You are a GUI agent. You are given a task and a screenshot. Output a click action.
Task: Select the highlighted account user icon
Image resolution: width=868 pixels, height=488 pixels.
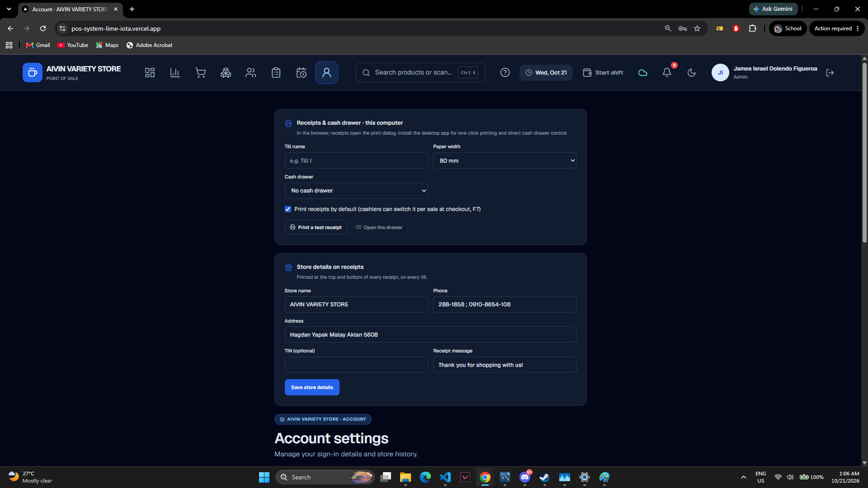pyautogui.click(x=326, y=73)
